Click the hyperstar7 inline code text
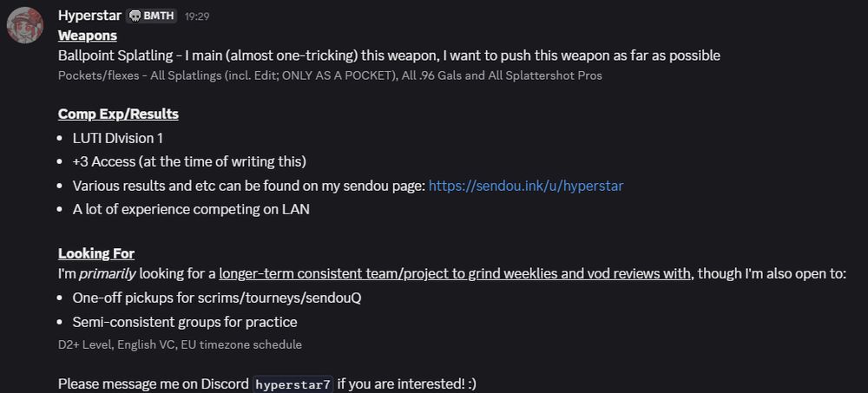 [x=293, y=383]
